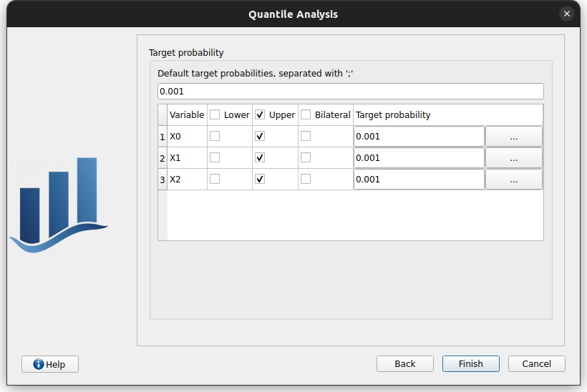587x392 pixels.
Task: Click the Help button with info icon
Action: pyautogui.click(x=50, y=364)
